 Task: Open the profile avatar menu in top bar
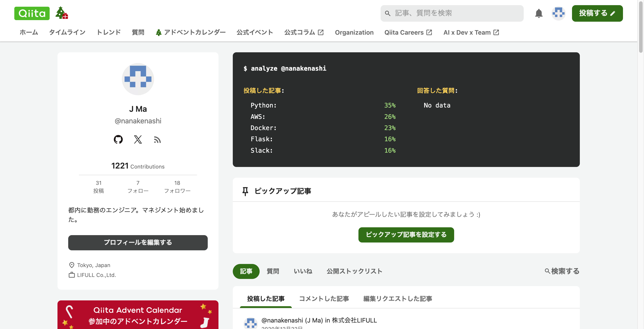[x=559, y=13]
